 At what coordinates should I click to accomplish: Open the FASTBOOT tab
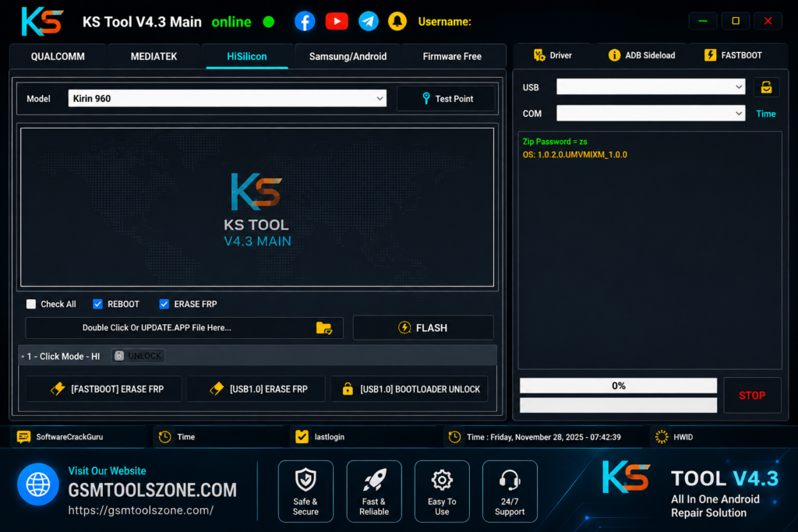pyautogui.click(x=733, y=55)
